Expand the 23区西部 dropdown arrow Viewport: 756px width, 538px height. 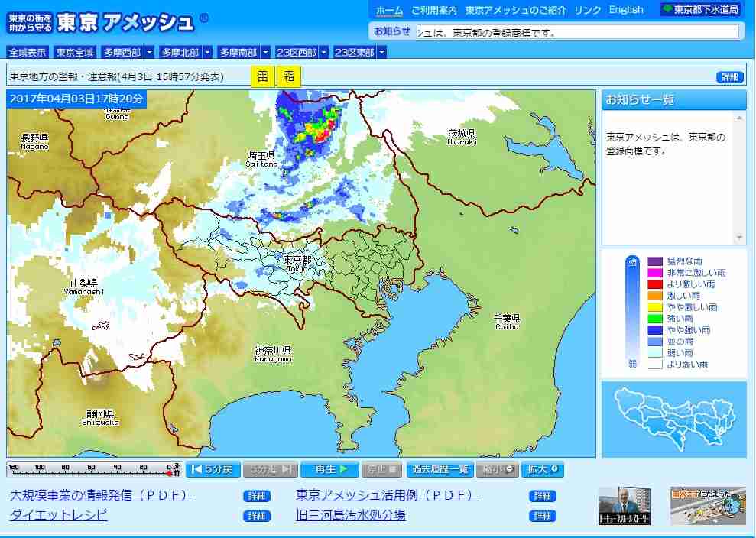tap(323, 52)
